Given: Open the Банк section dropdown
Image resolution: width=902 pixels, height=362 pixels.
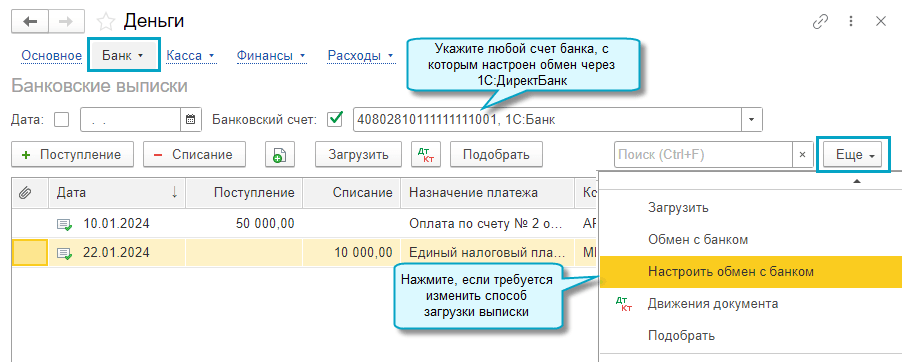Looking at the screenshot, I should (x=123, y=56).
